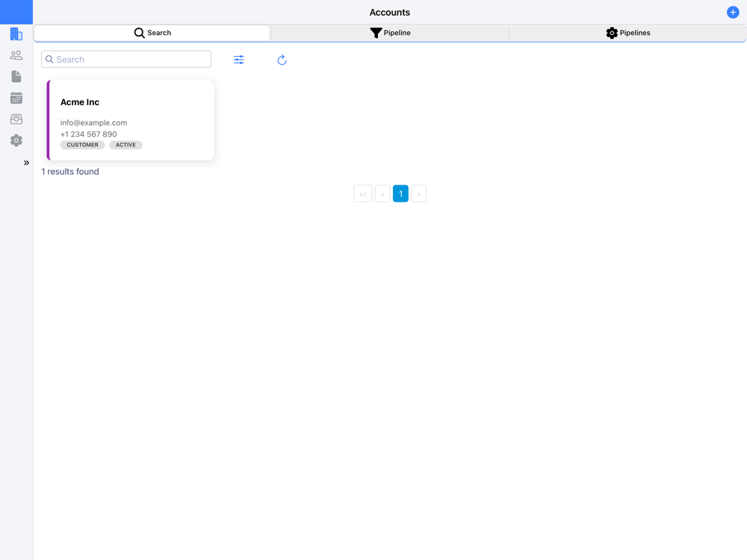
Task: Open the Contacts people icon in sidebar
Action: [16, 55]
